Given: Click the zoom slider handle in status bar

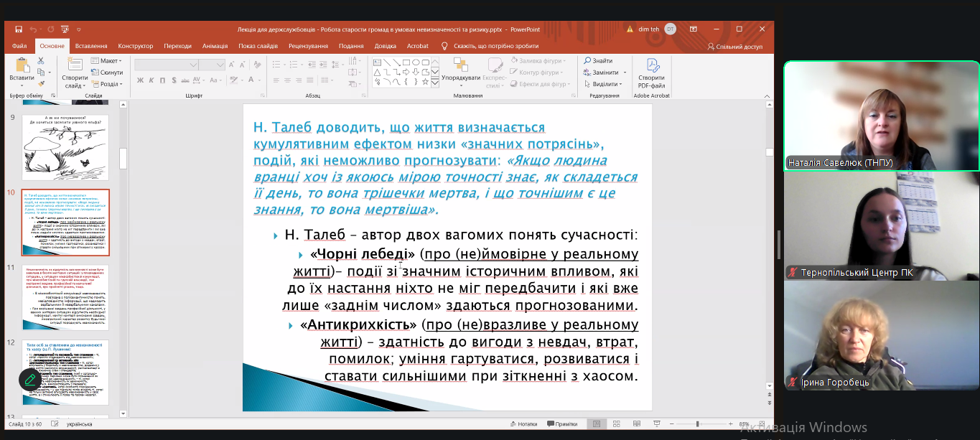Looking at the screenshot, I should [x=697, y=424].
